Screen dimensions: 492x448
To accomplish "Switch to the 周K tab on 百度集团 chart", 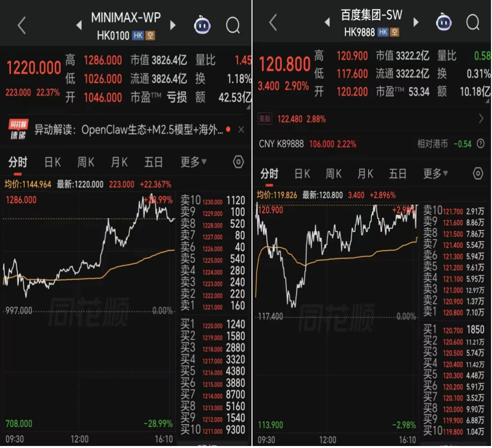I will tap(333, 174).
